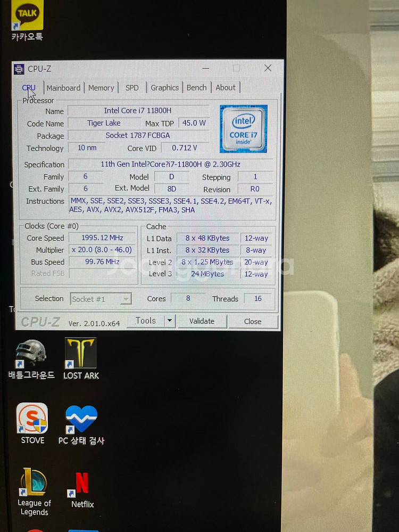Screen dimensions: 399x532
Task: Click the Revision value "R0"
Action: (255, 189)
